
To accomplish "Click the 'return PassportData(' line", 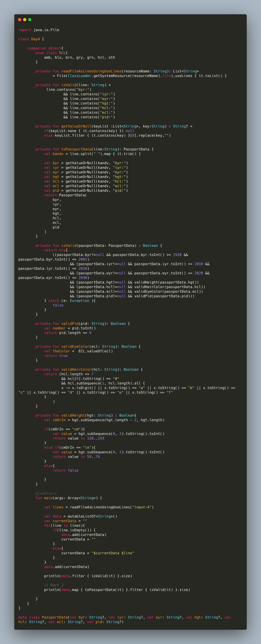I will pyautogui.click(x=66, y=195).
